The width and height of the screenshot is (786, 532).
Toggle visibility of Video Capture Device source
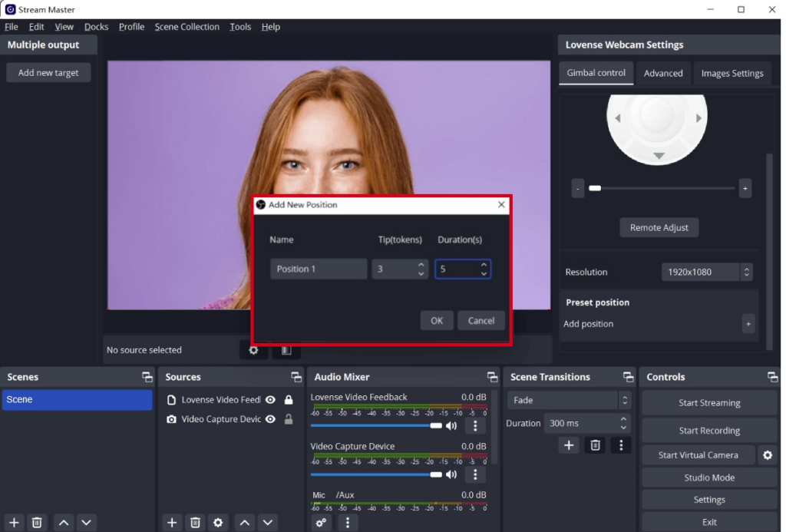point(270,419)
